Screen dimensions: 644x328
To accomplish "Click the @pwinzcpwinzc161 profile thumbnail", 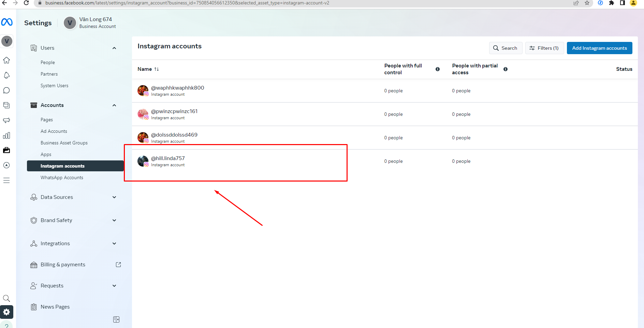I will click(143, 114).
